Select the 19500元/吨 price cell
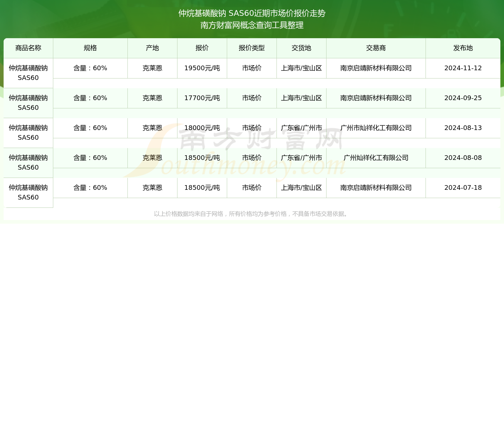Viewport: 504px width, 434px height. (202, 68)
